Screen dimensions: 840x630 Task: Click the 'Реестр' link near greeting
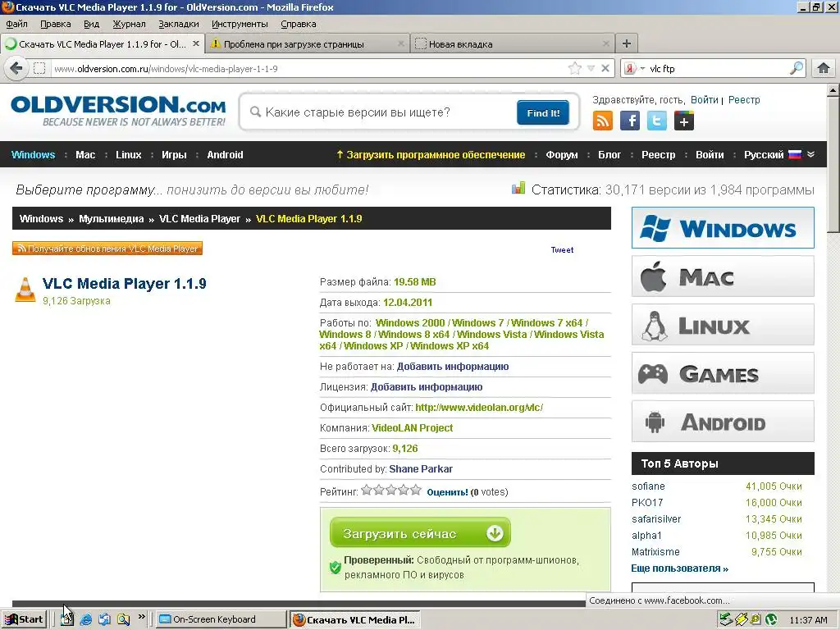(743, 99)
